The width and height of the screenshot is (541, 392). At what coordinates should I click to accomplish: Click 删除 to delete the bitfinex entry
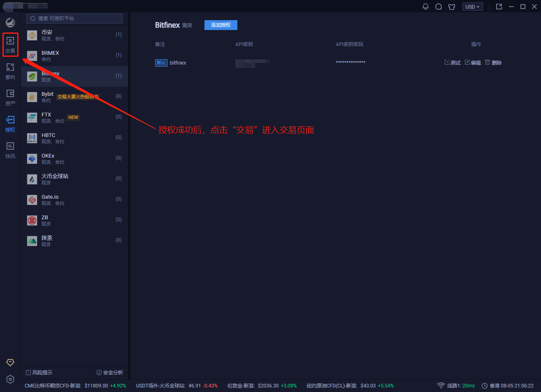tap(493, 63)
